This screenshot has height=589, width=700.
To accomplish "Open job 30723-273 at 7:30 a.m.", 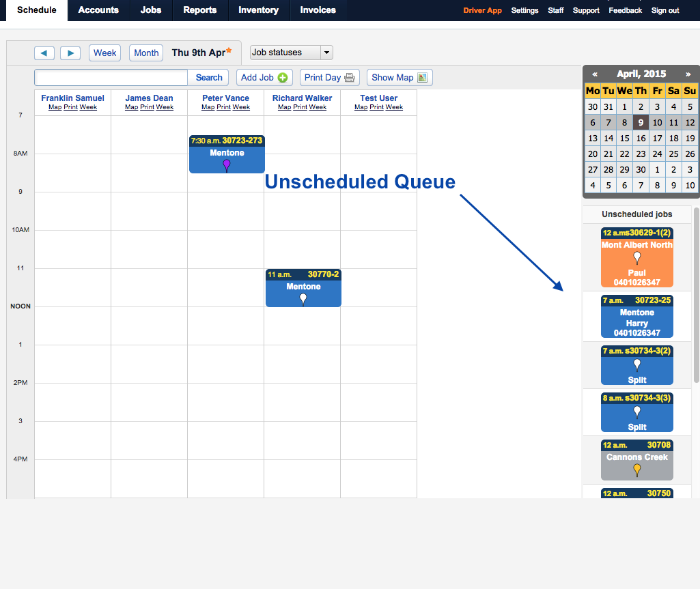I will (227, 154).
